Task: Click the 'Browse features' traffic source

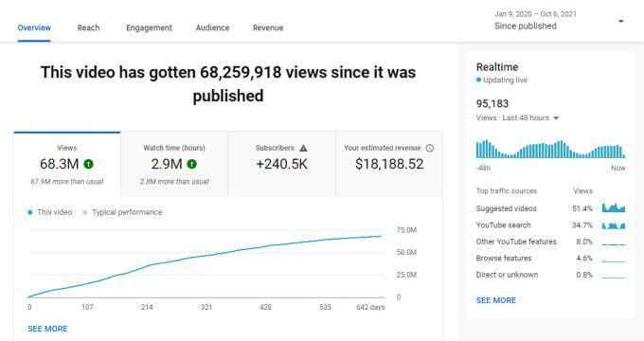Action: click(x=504, y=258)
